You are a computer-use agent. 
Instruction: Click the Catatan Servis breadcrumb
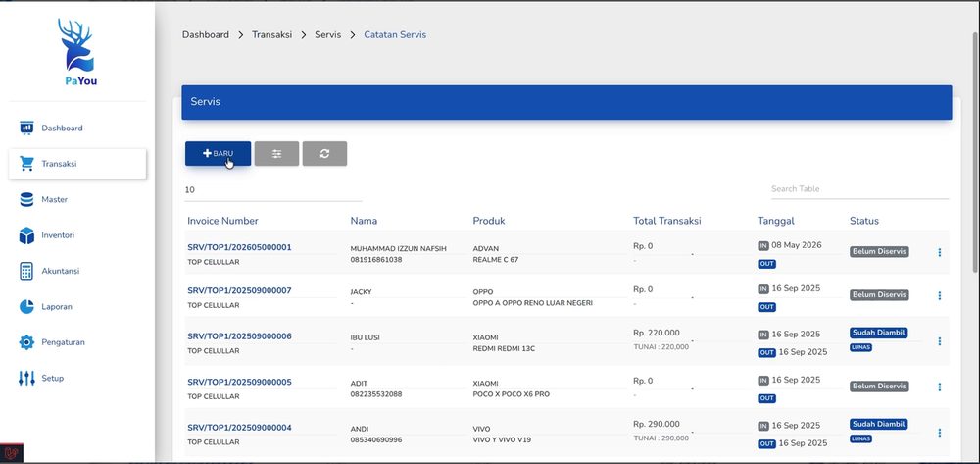(x=395, y=35)
